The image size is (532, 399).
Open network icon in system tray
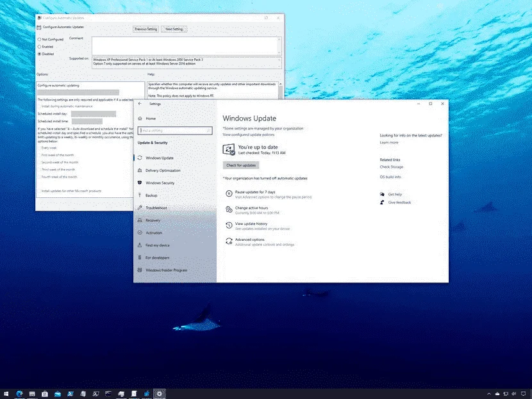coord(506,394)
